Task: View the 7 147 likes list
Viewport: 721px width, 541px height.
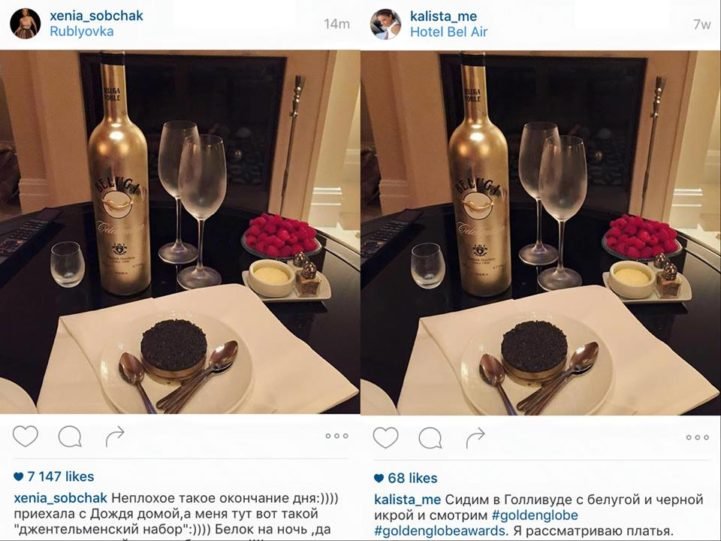Action: [54, 477]
